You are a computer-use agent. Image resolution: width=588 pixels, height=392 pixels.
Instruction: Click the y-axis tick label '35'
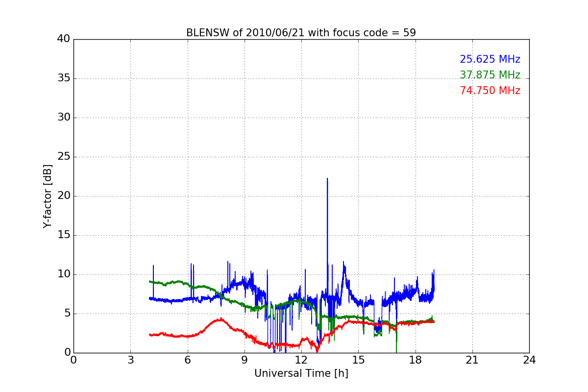coord(64,78)
